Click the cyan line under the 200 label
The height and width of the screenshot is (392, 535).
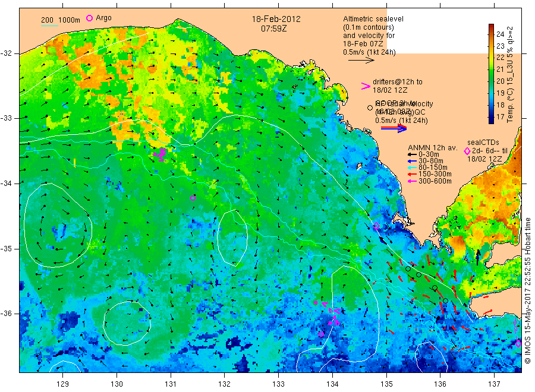click(49, 25)
